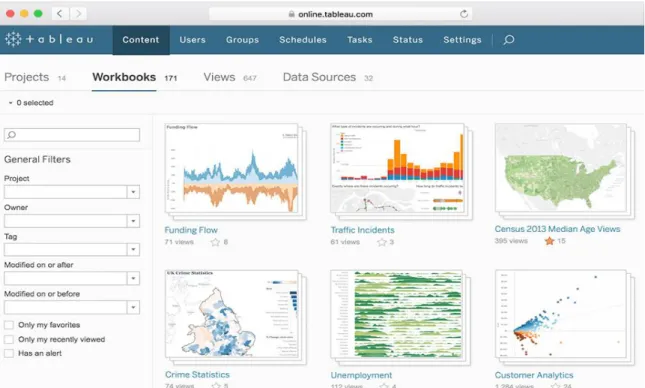Image resolution: width=645 pixels, height=388 pixels.
Task: Check the Has an alert checkbox
Action: 9,353
